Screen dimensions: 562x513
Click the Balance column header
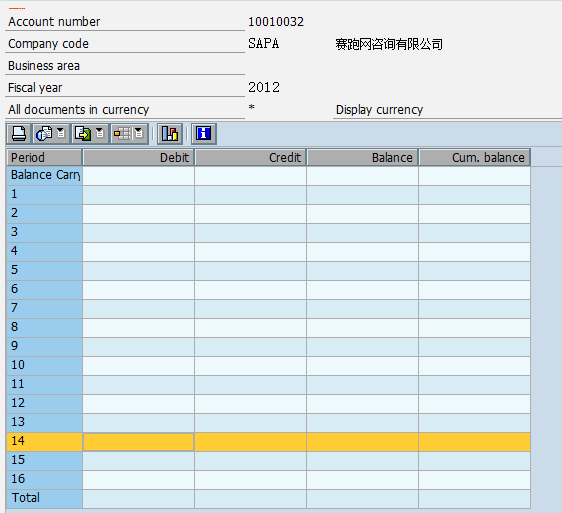[x=362, y=158]
